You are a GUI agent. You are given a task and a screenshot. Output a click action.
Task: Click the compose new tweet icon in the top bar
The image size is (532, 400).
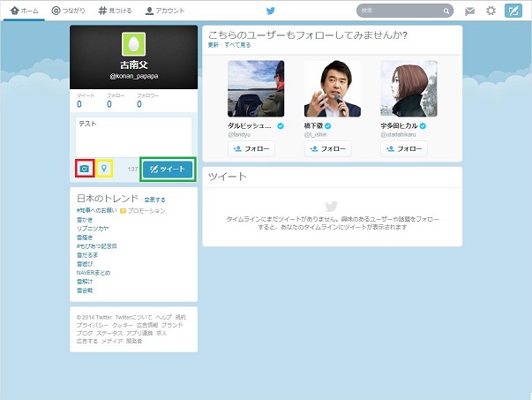pos(513,11)
